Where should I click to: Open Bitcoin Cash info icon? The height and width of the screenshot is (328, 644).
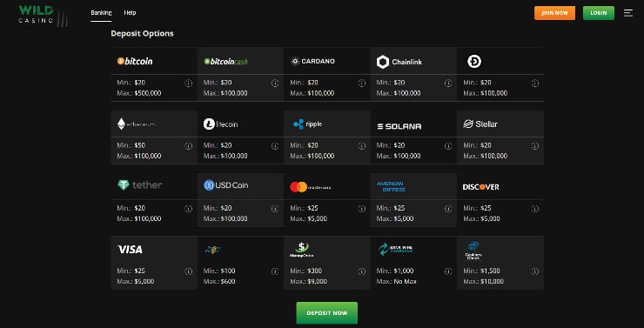(275, 84)
